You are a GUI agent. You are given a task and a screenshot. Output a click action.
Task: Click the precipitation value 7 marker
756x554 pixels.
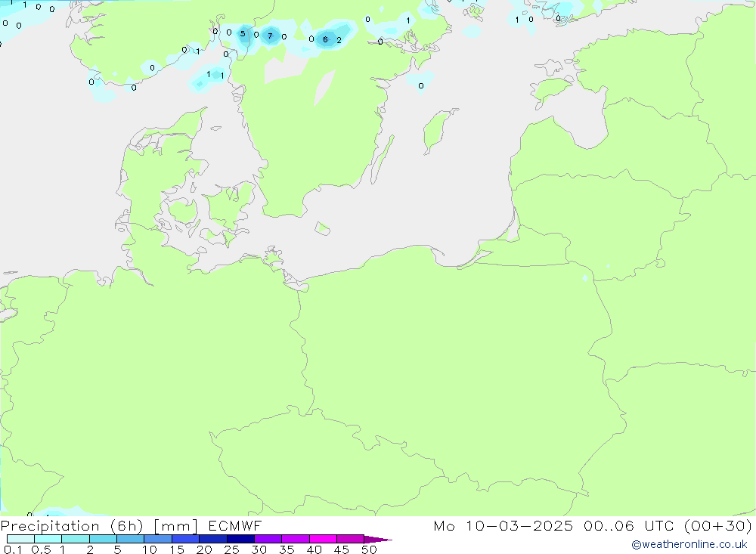click(x=270, y=36)
